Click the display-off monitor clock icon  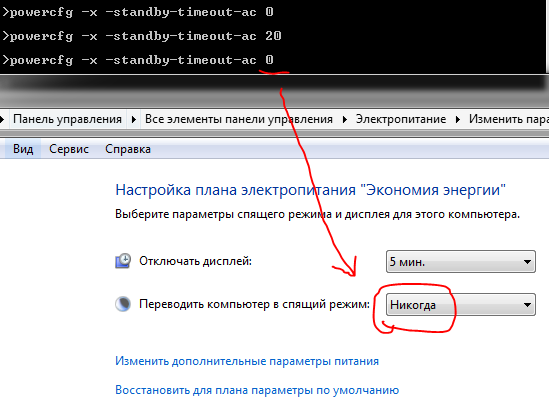pos(123,261)
